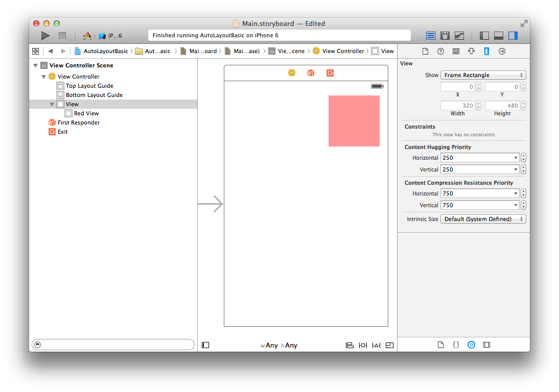
Task: Open the Intrinsic Size dropdown
Action: click(x=483, y=219)
